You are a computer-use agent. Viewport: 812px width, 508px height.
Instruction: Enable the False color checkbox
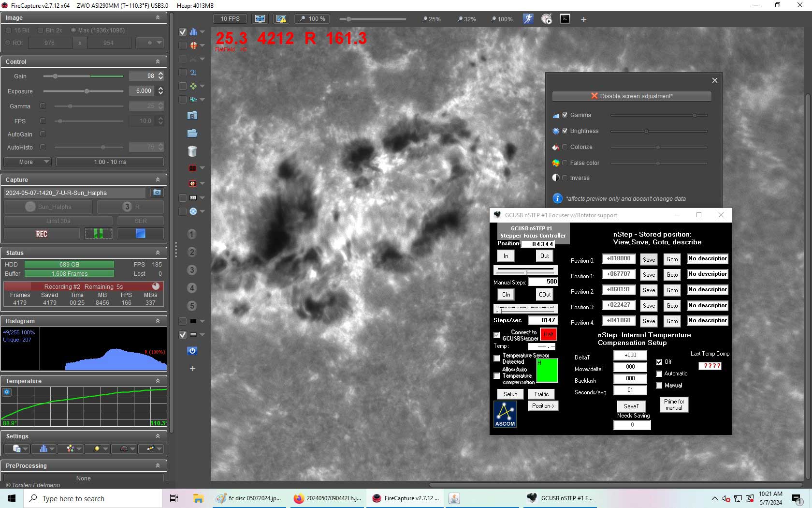[x=565, y=163]
